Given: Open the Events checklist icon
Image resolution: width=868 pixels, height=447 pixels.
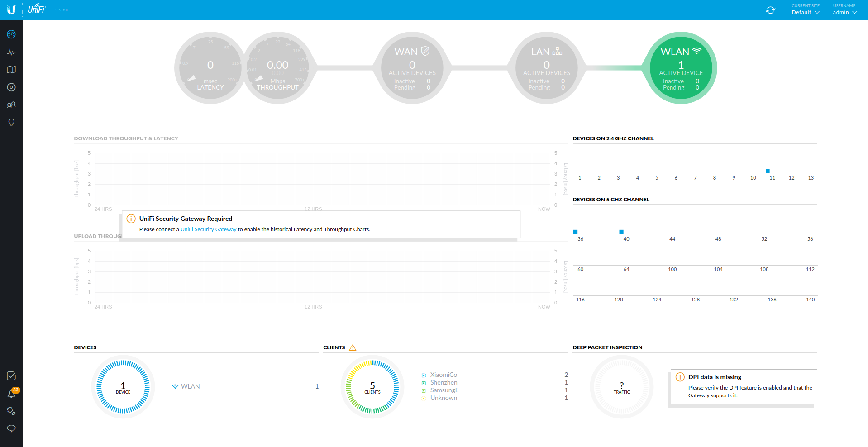Looking at the screenshot, I should pos(11,376).
